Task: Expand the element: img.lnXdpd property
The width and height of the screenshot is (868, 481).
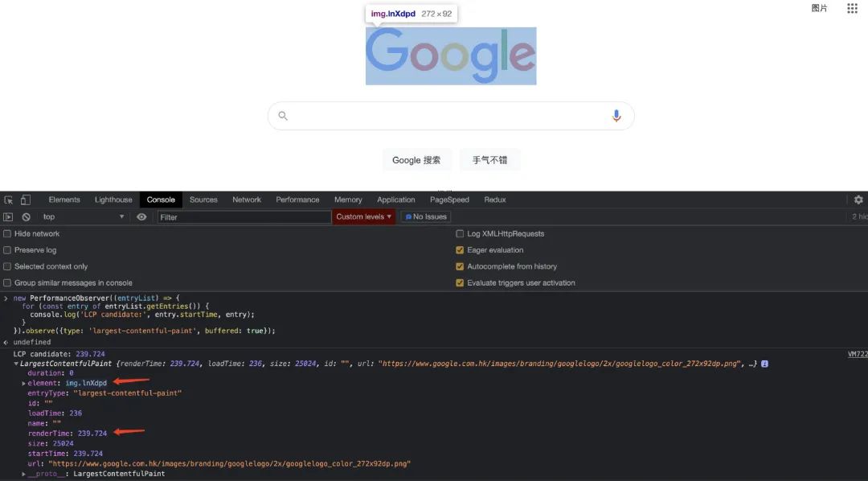Action: [x=24, y=384]
